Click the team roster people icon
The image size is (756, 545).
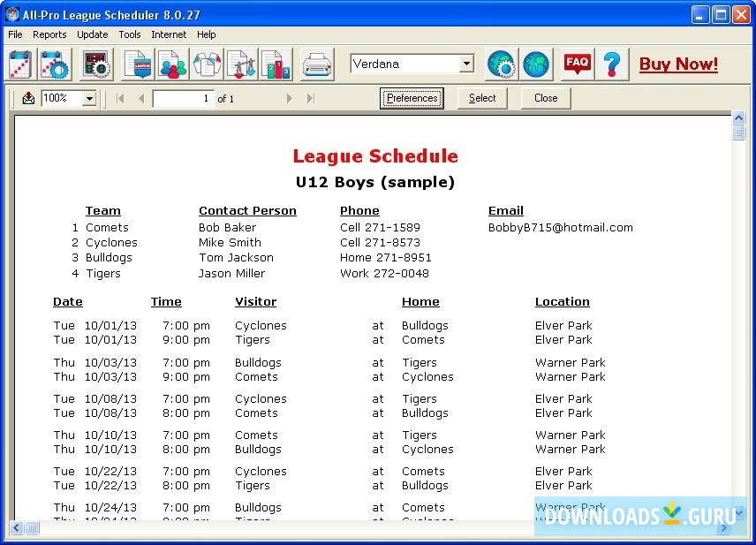click(171, 64)
